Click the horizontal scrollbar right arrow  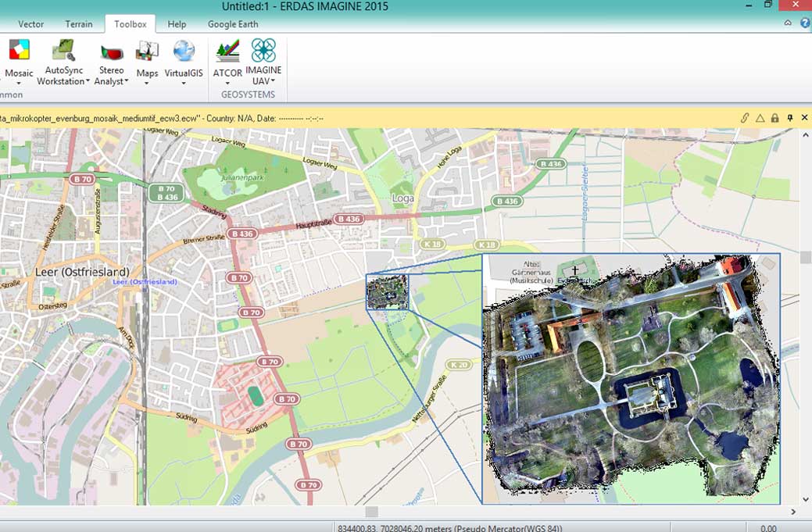(x=792, y=512)
